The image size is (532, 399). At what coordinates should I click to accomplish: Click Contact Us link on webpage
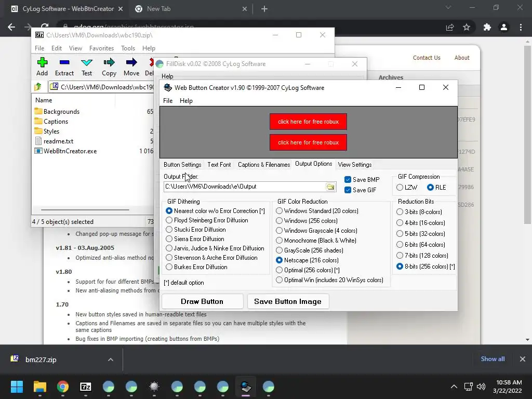pyautogui.click(x=427, y=58)
